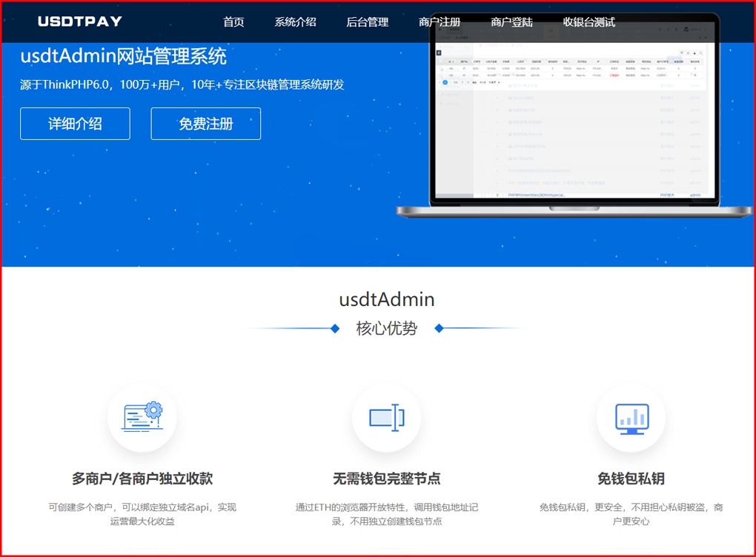Click the USDTPAY logo
Viewport: 756px width, 557px height.
(x=80, y=21)
